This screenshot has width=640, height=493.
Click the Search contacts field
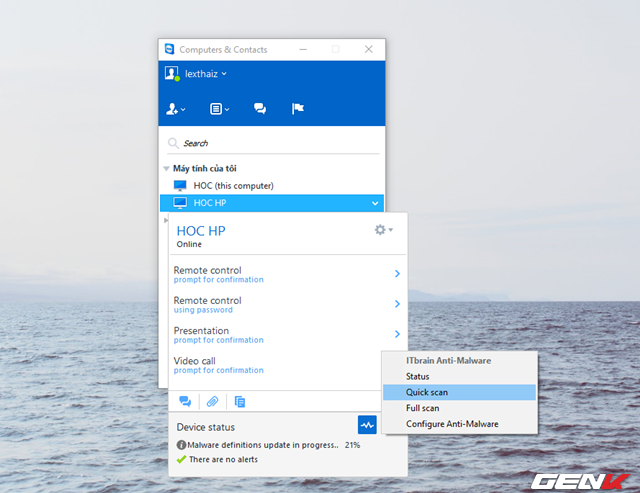point(270,143)
